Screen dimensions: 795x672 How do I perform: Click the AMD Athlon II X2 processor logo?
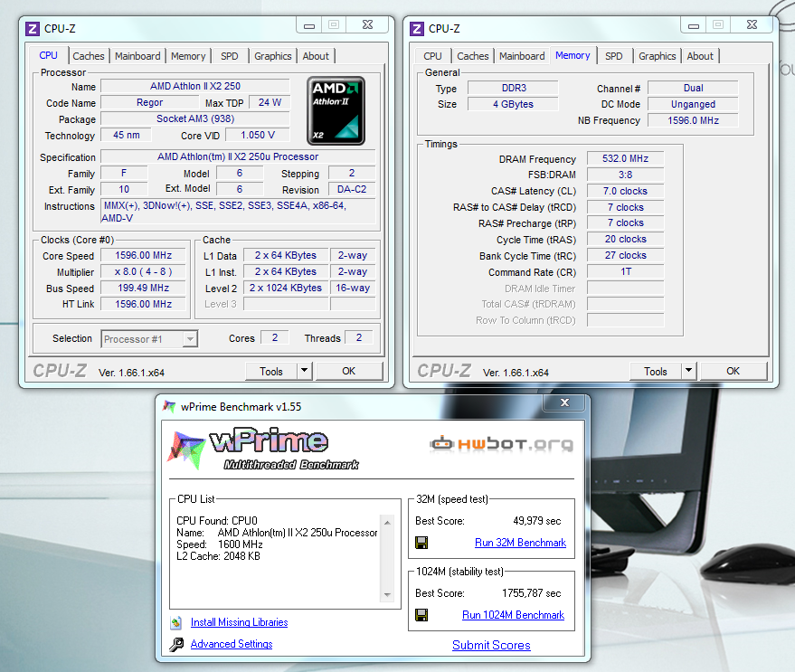tap(336, 110)
